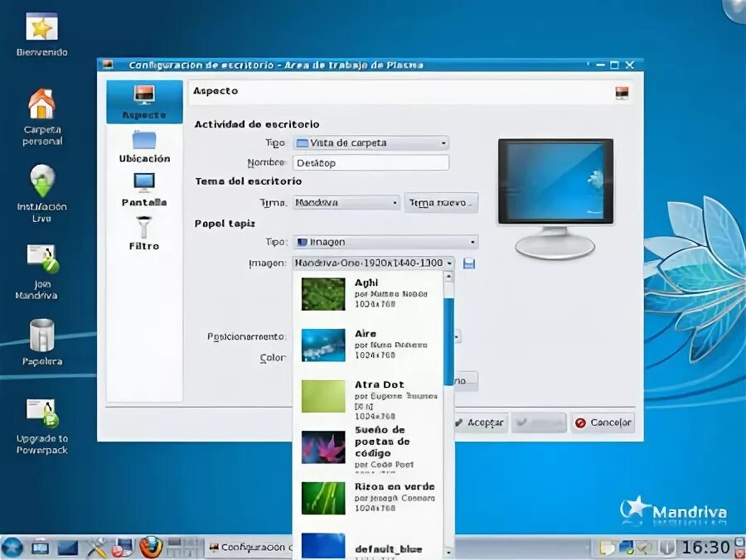Switch to the Pantalla page
The image size is (746, 560).
point(144,190)
